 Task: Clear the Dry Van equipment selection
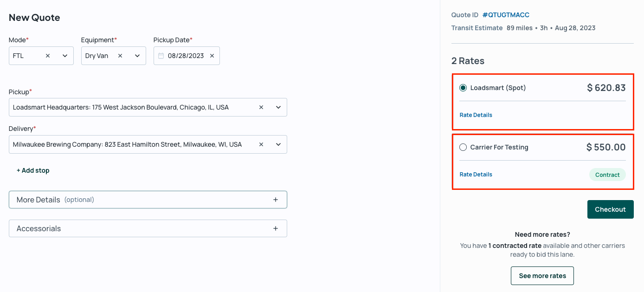120,56
